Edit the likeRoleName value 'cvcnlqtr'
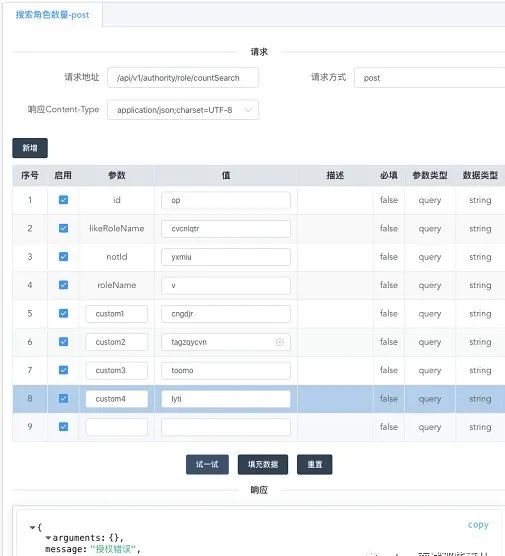Screen dimensions: 505x556 point(226,229)
